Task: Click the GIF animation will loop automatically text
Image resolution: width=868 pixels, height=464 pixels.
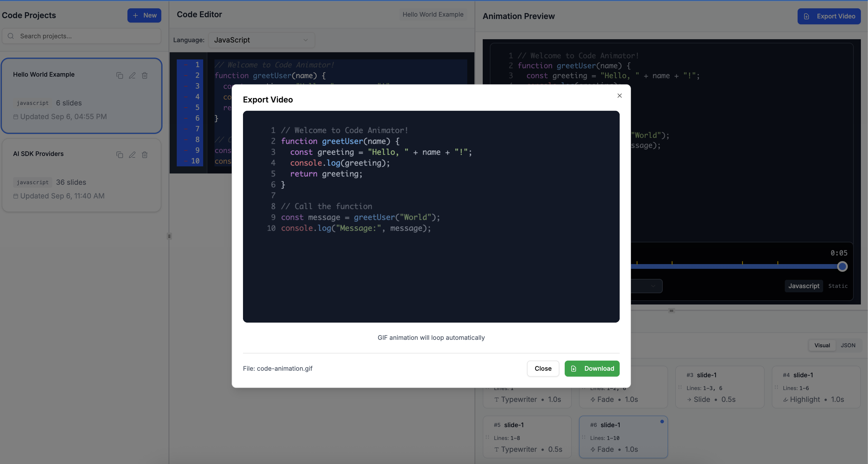Action: [x=431, y=338]
